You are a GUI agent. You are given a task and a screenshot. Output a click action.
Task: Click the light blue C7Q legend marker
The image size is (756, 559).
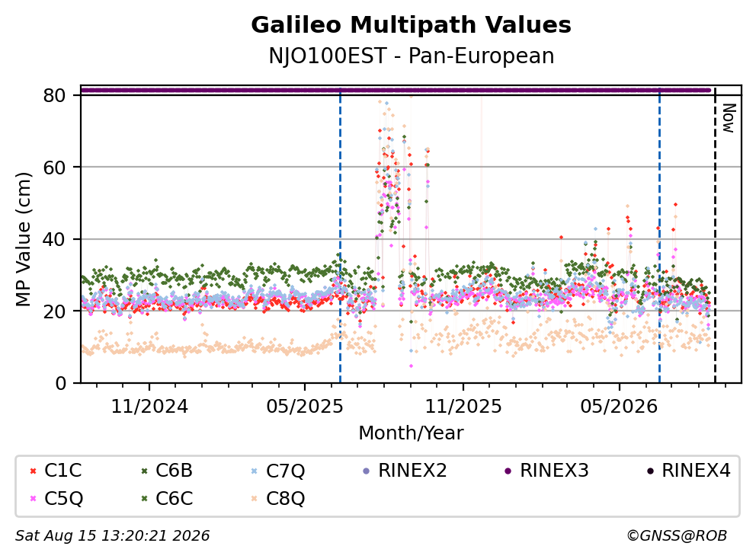pos(255,471)
